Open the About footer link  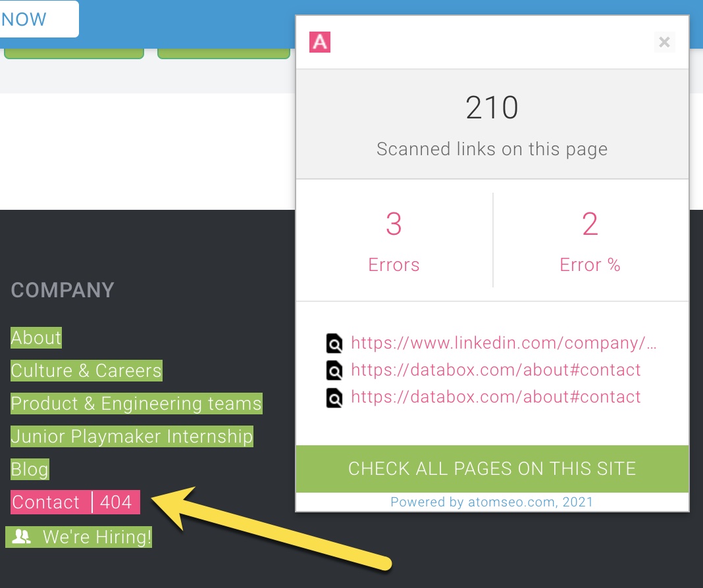click(x=36, y=338)
